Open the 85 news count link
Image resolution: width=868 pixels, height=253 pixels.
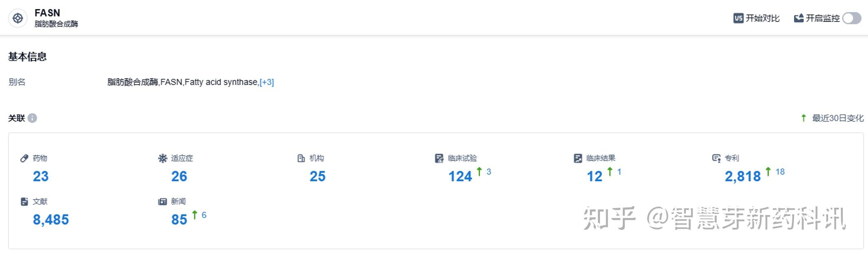point(179,220)
